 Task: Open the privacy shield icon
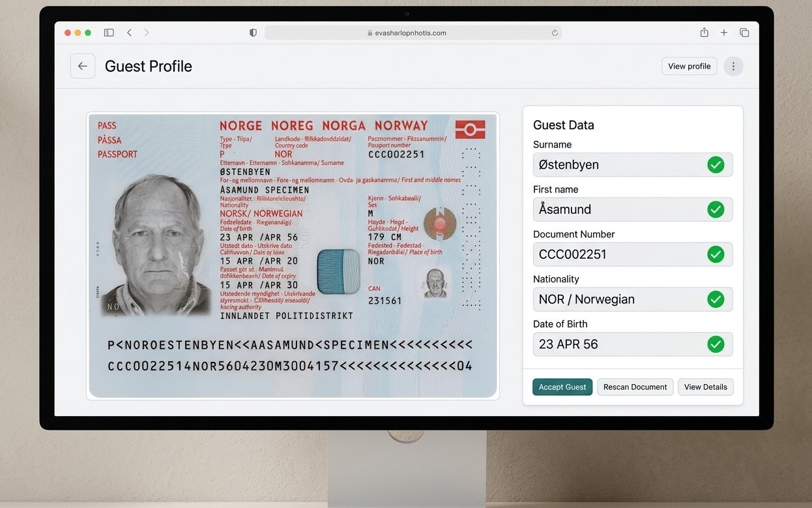click(x=253, y=33)
